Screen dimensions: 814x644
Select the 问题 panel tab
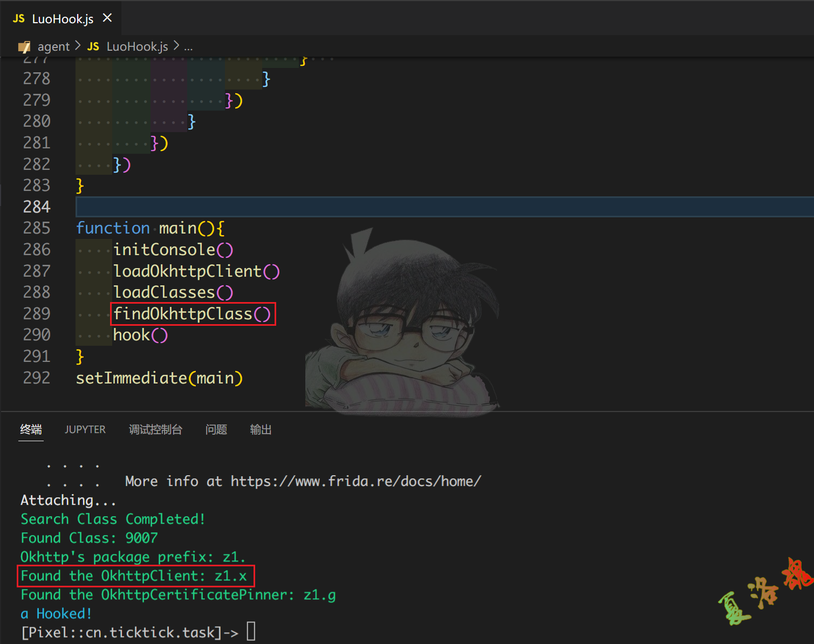216,429
